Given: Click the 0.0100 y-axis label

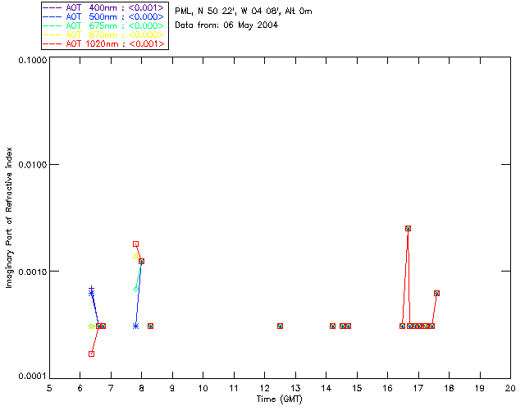Looking at the screenshot, I should (33, 164).
